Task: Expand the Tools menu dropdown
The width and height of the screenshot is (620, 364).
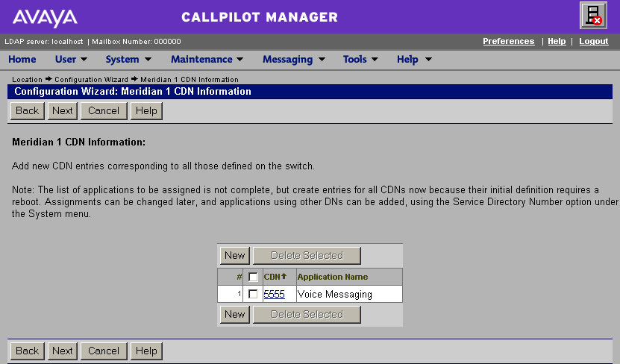Action: point(360,59)
